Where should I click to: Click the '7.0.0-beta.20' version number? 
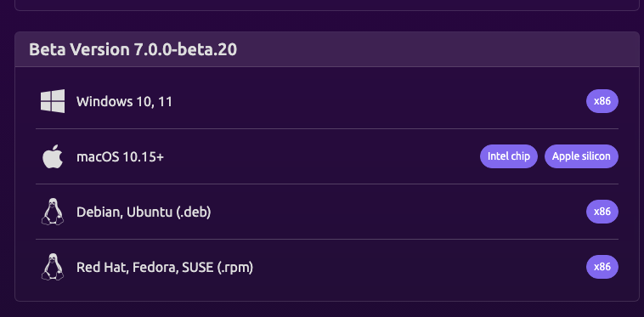[x=186, y=49]
